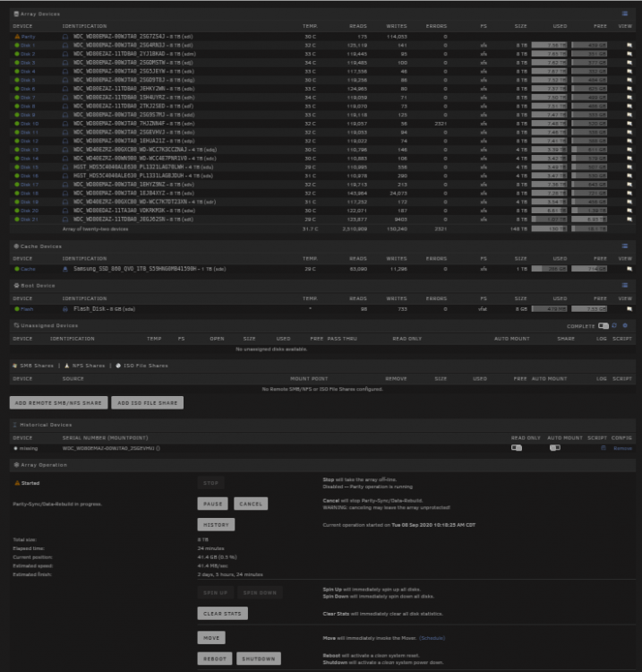Browse Disk 1 using its view icon

pyautogui.click(x=629, y=45)
